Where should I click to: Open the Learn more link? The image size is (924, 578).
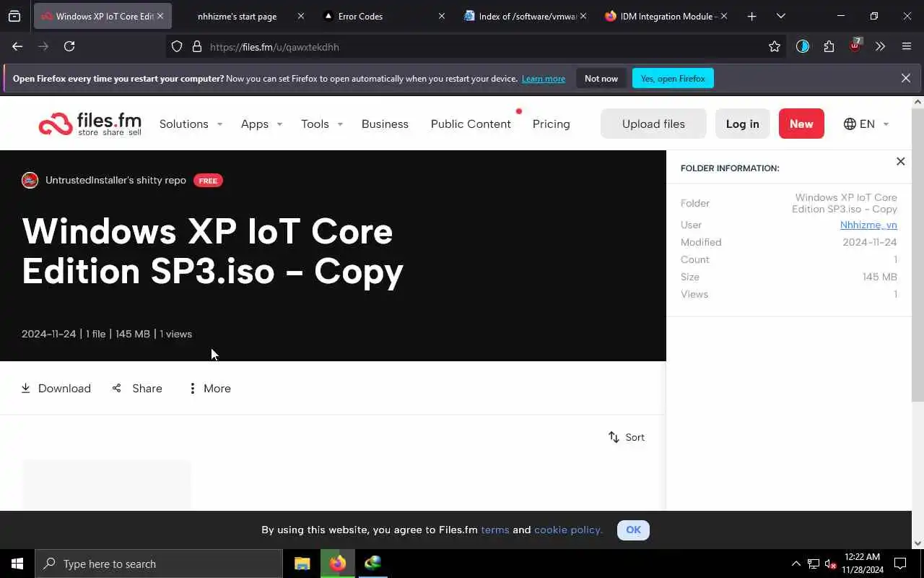point(544,78)
